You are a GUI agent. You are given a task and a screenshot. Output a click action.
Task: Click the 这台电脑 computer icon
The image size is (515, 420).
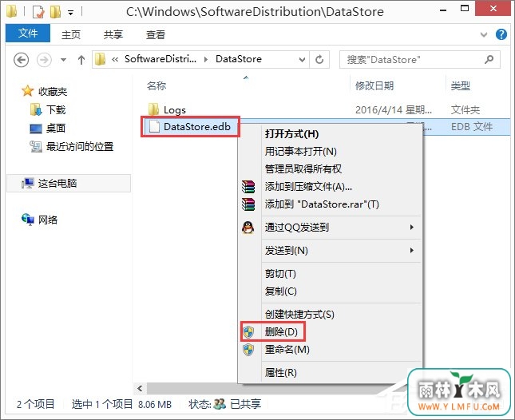coord(28,183)
